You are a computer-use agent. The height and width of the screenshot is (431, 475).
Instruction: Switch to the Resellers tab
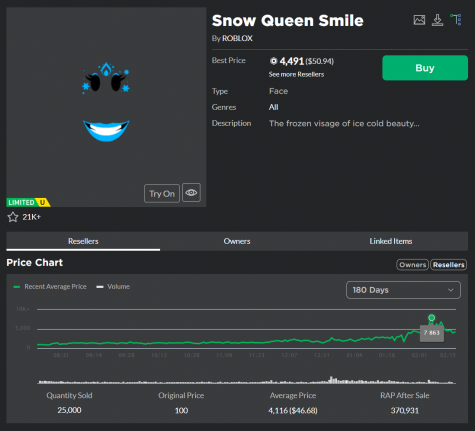(x=83, y=241)
